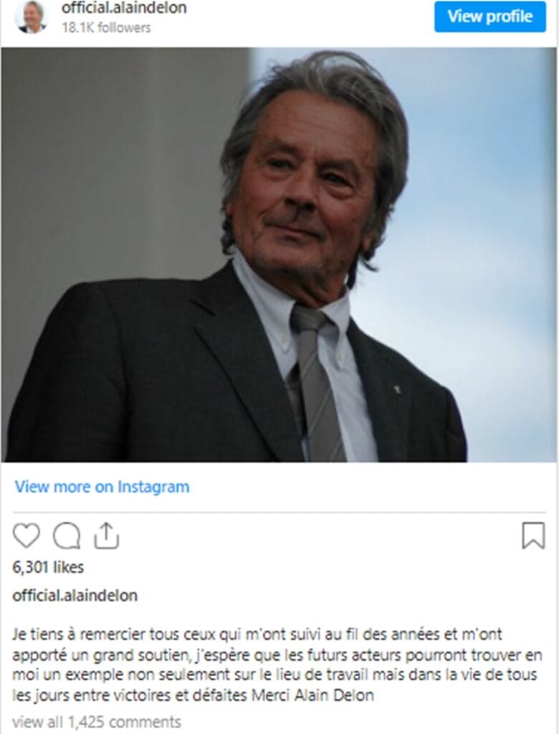The image size is (560, 734).
Task: Click the main post photo
Action: (279, 255)
